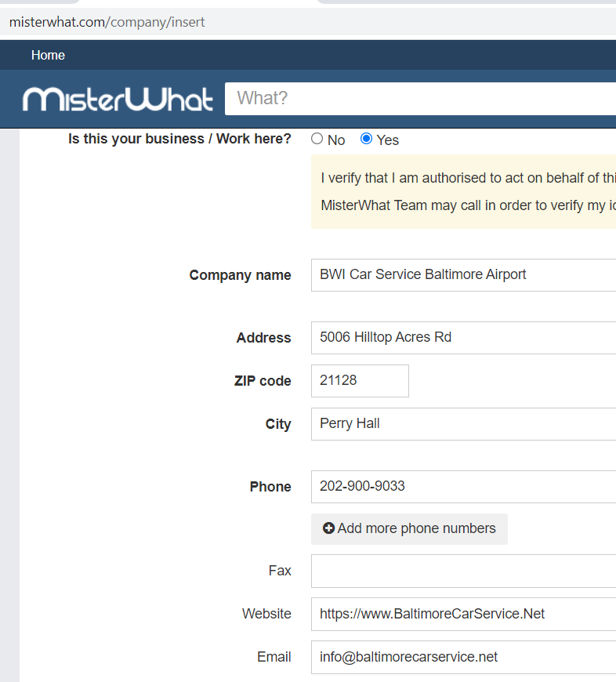
Task: Click the City input field
Action: pos(463,423)
